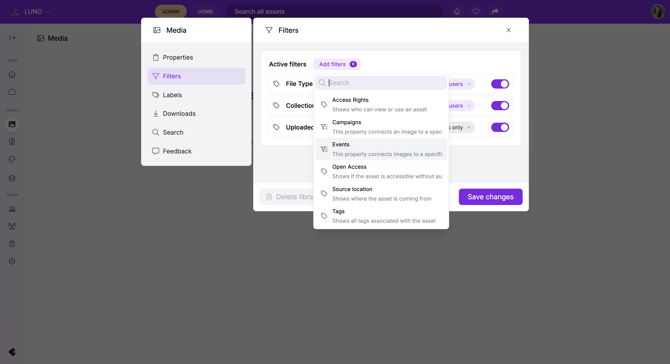670x364 pixels.
Task: Click the Search all assets bar
Action: pos(335,12)
